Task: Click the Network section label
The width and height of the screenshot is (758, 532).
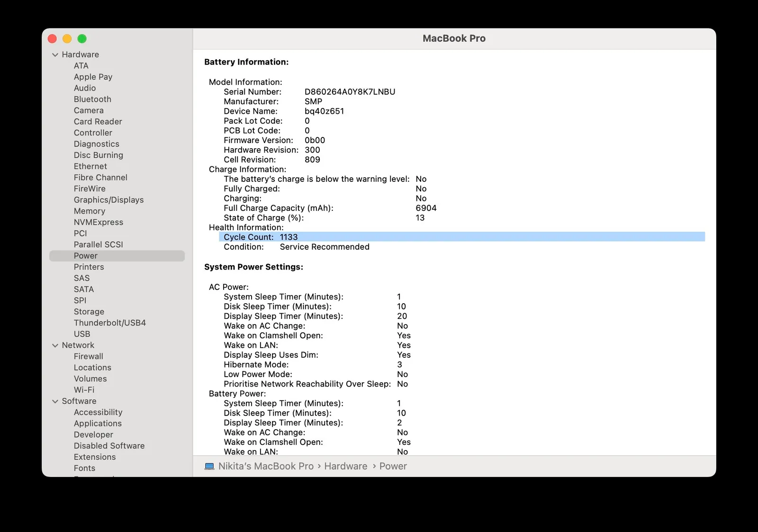Action: tap(78, 346)
